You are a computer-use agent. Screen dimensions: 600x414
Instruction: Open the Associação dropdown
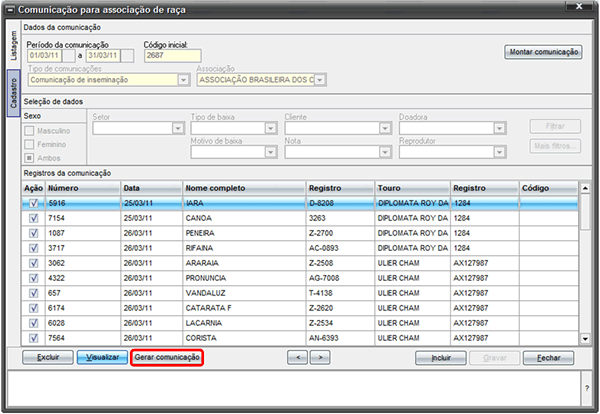coord(320,80)
